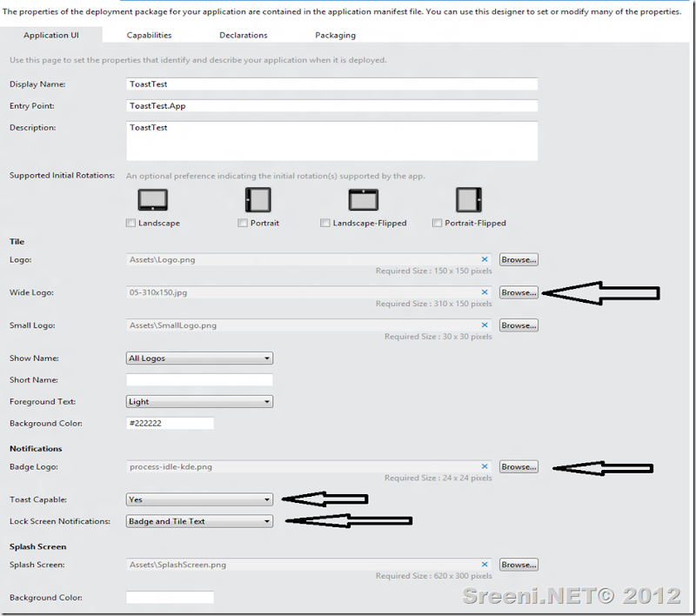Toggle the Portrait-Flipped checkbox
This screenshot has height=616, width=696.
click(438, 223)
